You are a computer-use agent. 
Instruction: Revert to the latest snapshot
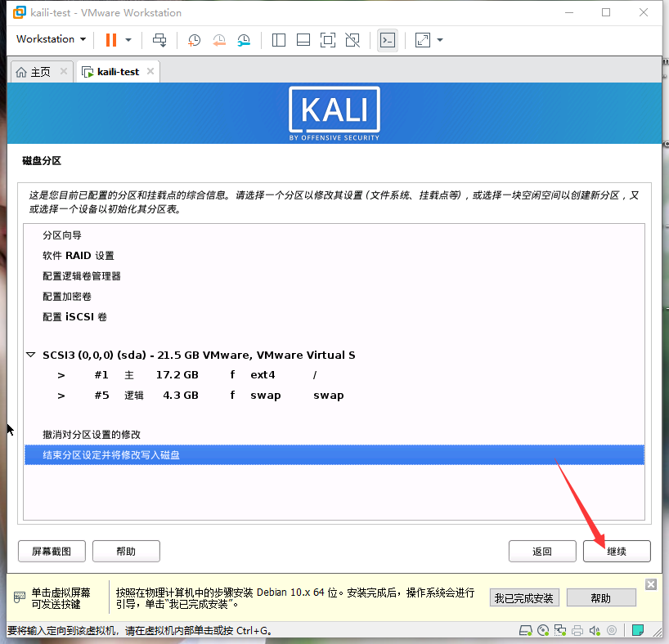tap(219, 39)
